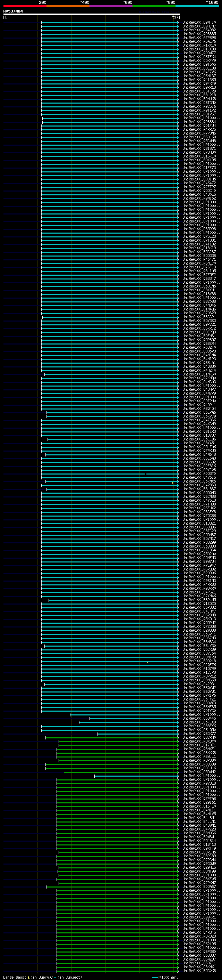The width and height of the screenshot is (222, 980).
Task: Select hit UniRef100_Q8SRH0
Action: (199, 737)
